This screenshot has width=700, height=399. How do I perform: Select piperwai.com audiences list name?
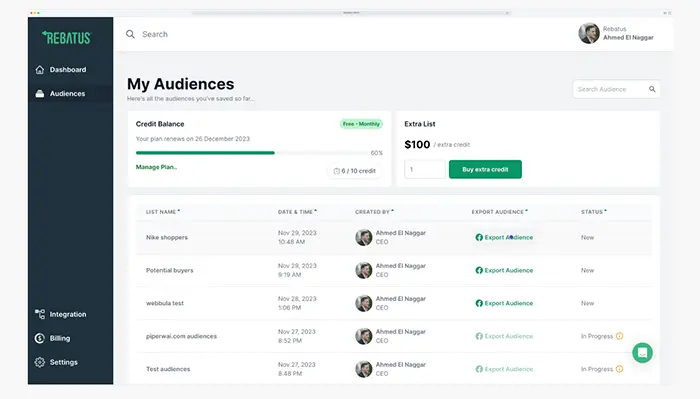(x=181, y=337)
